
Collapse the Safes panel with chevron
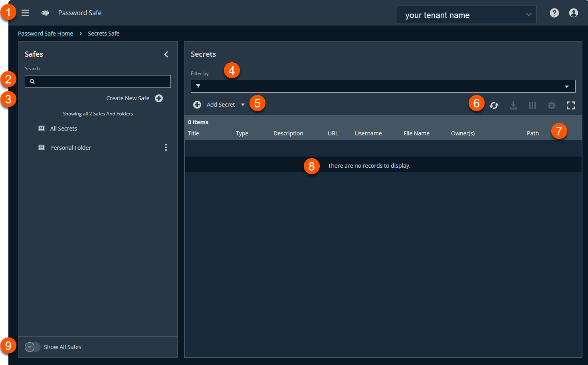[166, 54]
